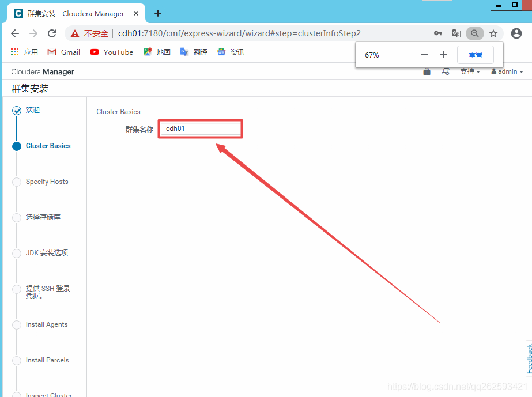Image resolution: width=532 pixels, height=397 pixels.
Task: Go to the 欢迎 wizard step
Action: (33, 110)
